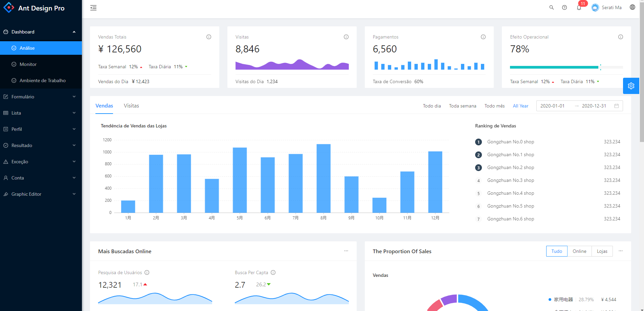This screenshot has width=644, height=311.
Task: Expand the Graphic Editor menu
Action: click(x=41, y=194)
